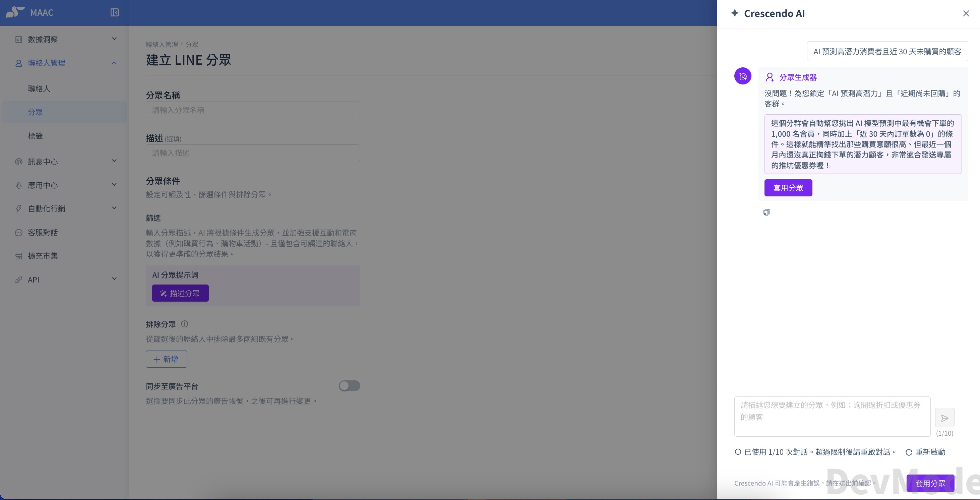Focus the 描述 input field
The width and height of the screenshot is (980, 500).
[x=253, y=153]
